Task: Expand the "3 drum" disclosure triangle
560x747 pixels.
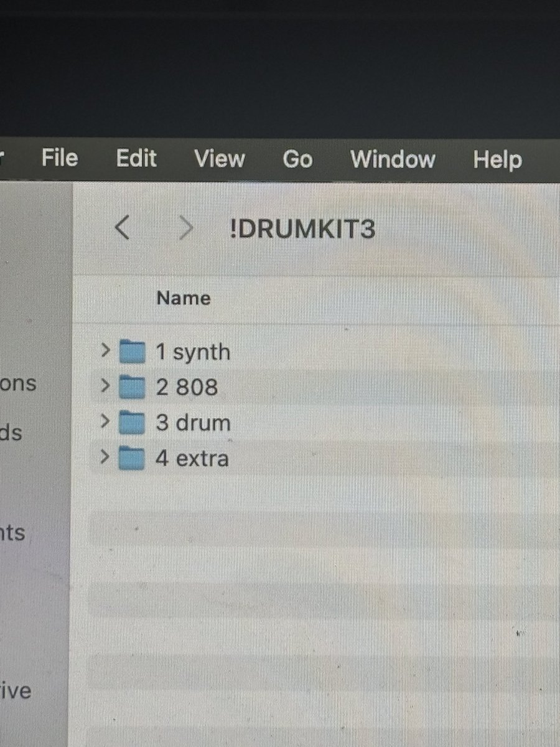Action: (x=106, y=423)
